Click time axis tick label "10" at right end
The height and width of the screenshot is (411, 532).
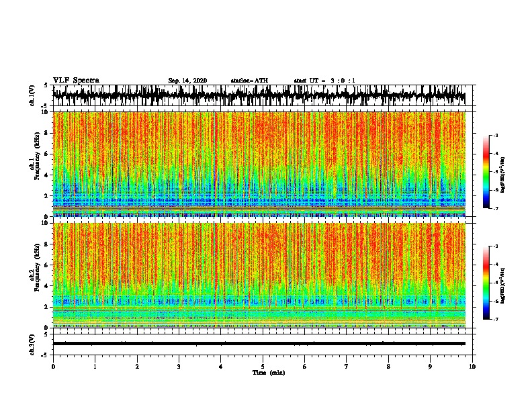[472, 367]
